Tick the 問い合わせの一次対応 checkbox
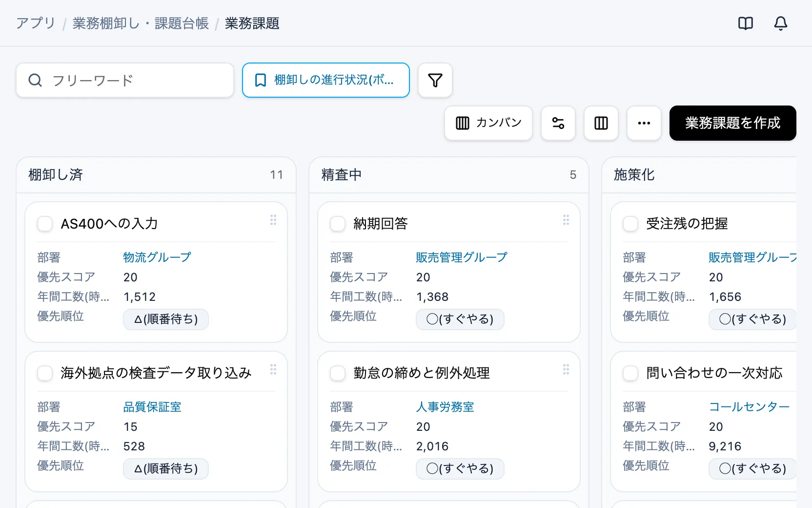Screen dimensions: 812x508 (x=630, y=373)
